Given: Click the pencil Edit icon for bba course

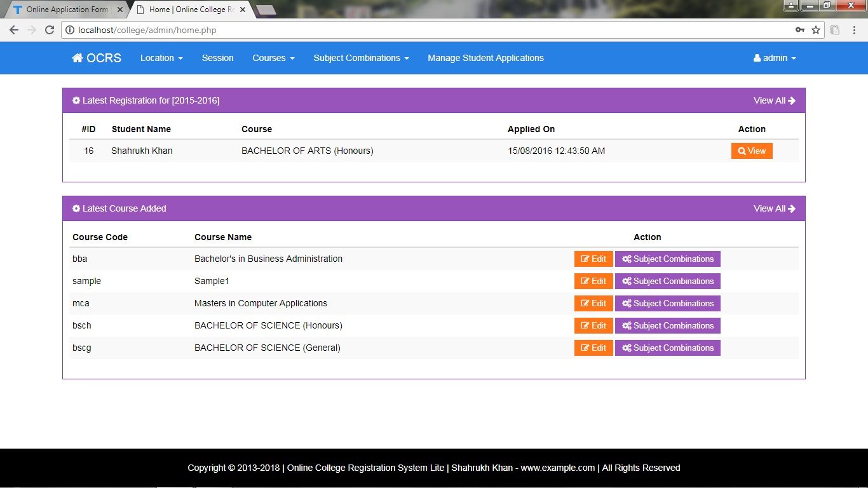Looking at the screenshot, I should pos(585,259).
